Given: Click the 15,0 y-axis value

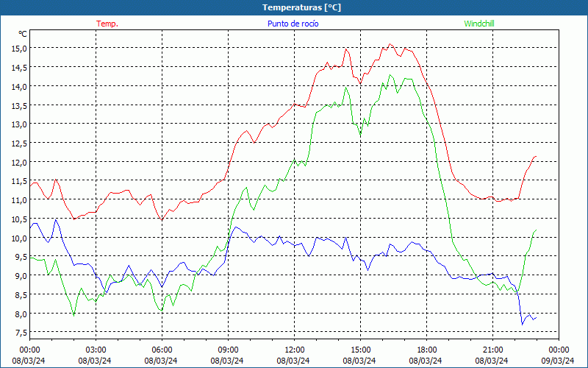Looking at the screenshot, I should [19, 49].
